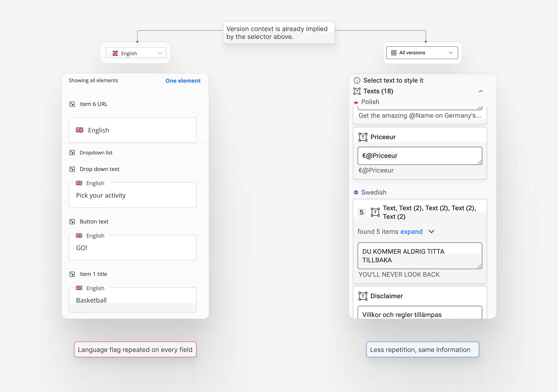The height and width of the screenshot is (392, 558).
Task: Open the English language version dropdown
Action: tap(136, 53)
